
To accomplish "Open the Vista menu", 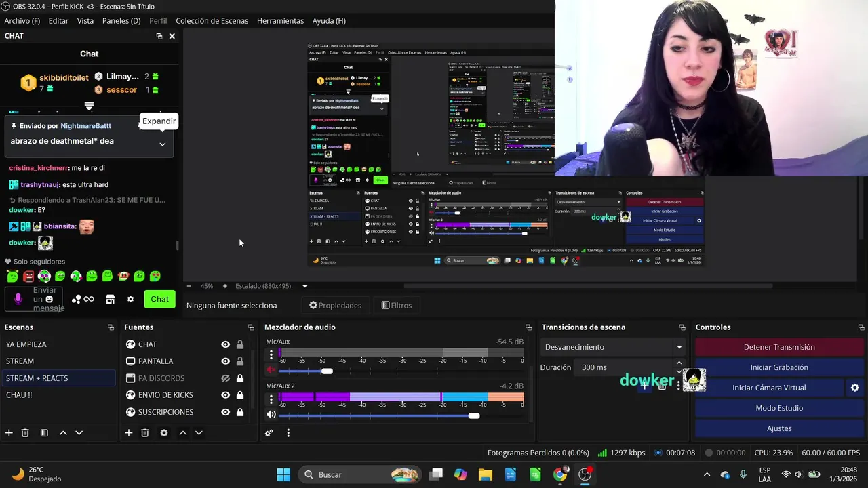I will (85, 21).
